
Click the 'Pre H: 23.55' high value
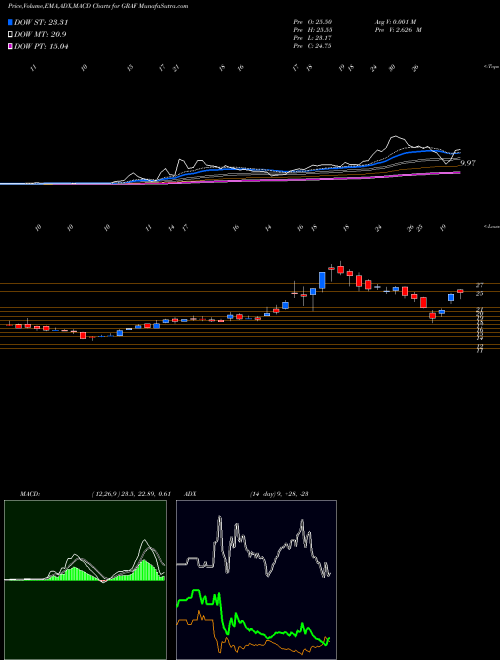pyautogui.click(x=314, y=30)
